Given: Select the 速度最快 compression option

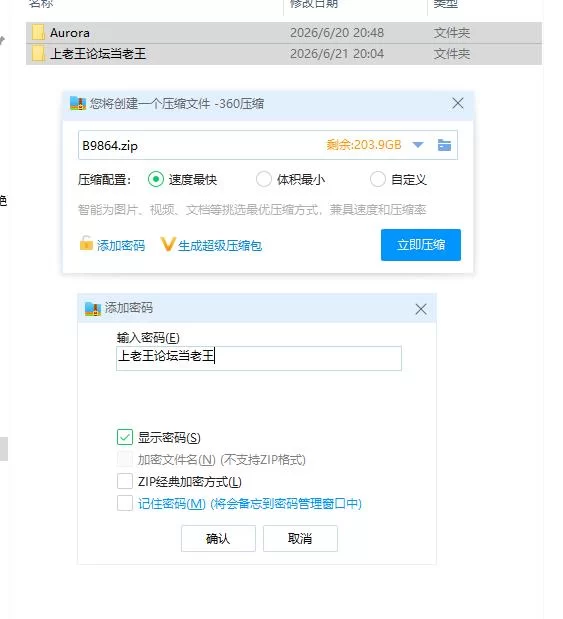Looking at the screenshot, I should point(156,180).
